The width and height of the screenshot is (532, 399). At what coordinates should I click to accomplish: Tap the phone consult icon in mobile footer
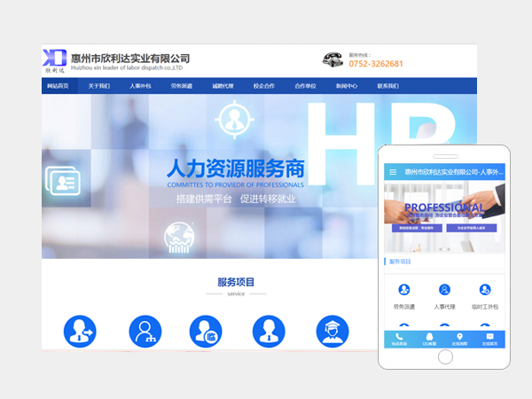coord(399,337)
